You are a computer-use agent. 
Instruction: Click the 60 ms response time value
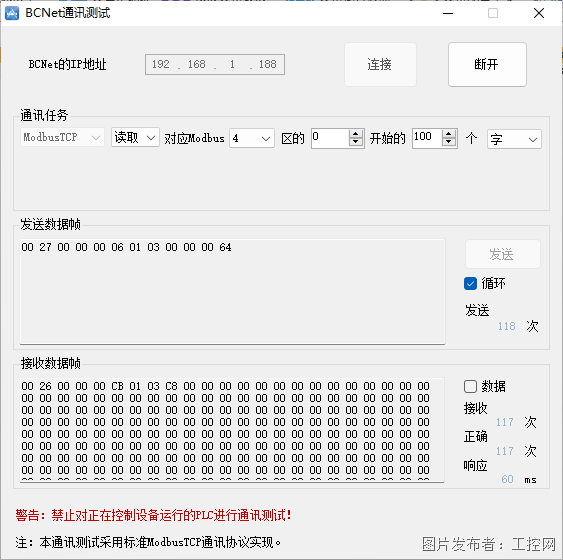[507, 479]
